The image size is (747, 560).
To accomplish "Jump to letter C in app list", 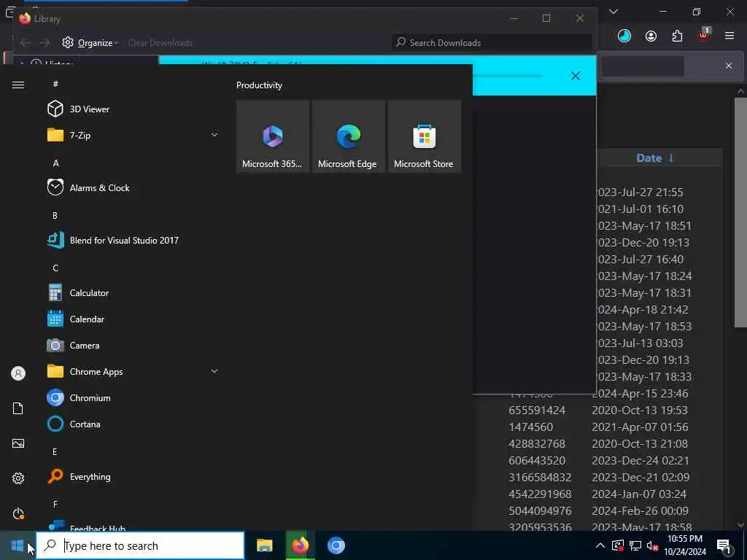I will coord(55,268).
